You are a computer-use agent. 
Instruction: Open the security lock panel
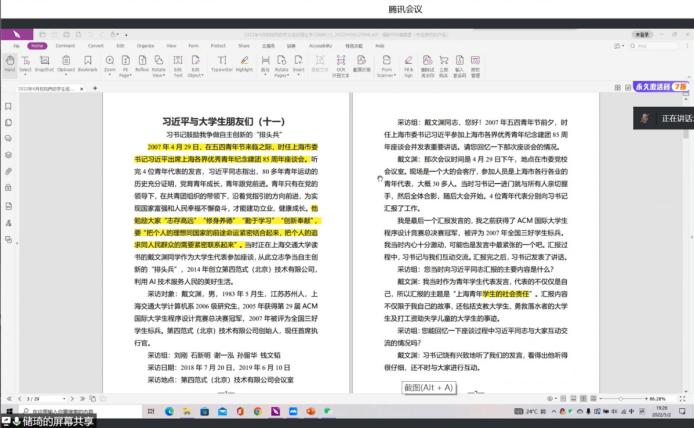[8, 188]
